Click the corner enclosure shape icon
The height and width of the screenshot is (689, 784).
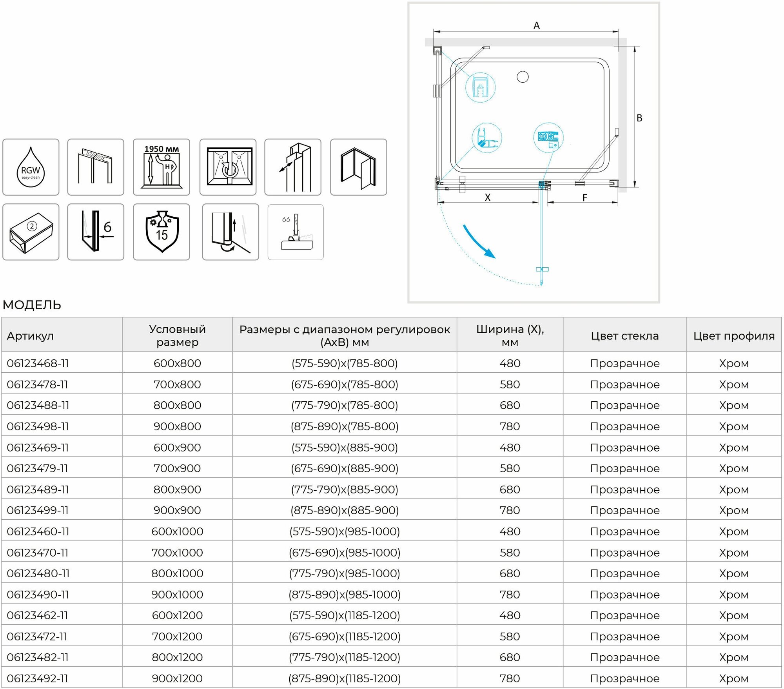pos(358,167)
